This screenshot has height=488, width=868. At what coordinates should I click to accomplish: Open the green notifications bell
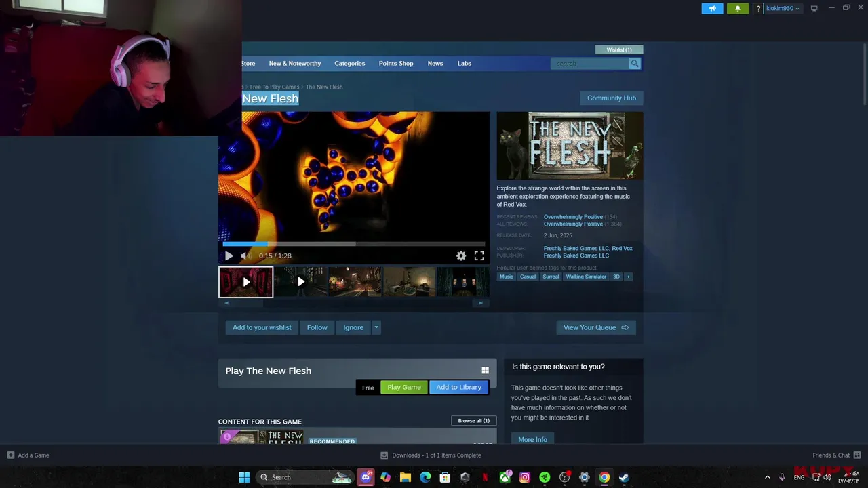tap(738, 9)
